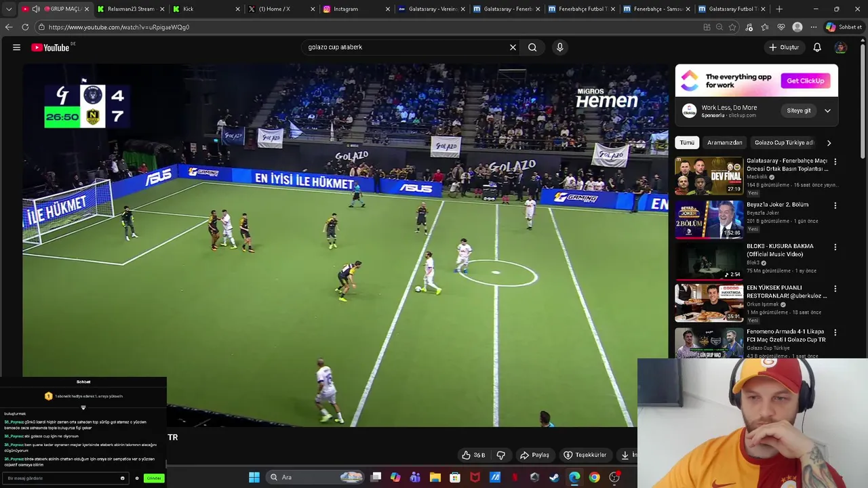Open File Explorer from the taskbar
Screen dimensions: 868x488
point(435,477)
